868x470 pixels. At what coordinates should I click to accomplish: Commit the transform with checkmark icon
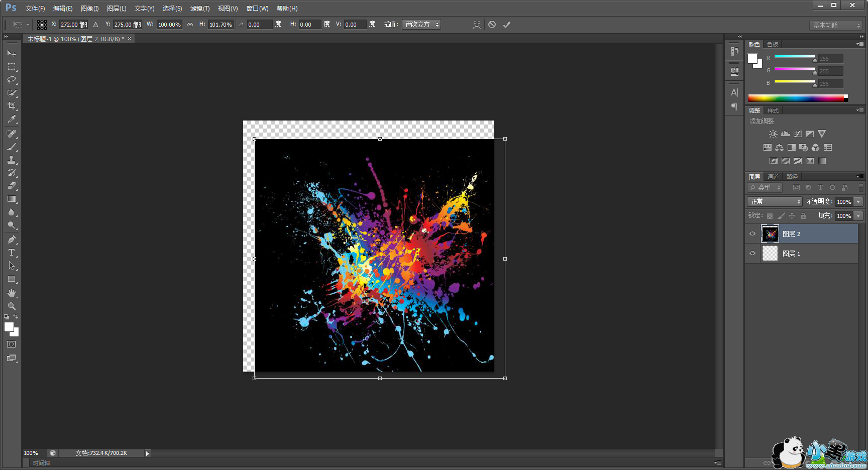[x=506, y=25]
